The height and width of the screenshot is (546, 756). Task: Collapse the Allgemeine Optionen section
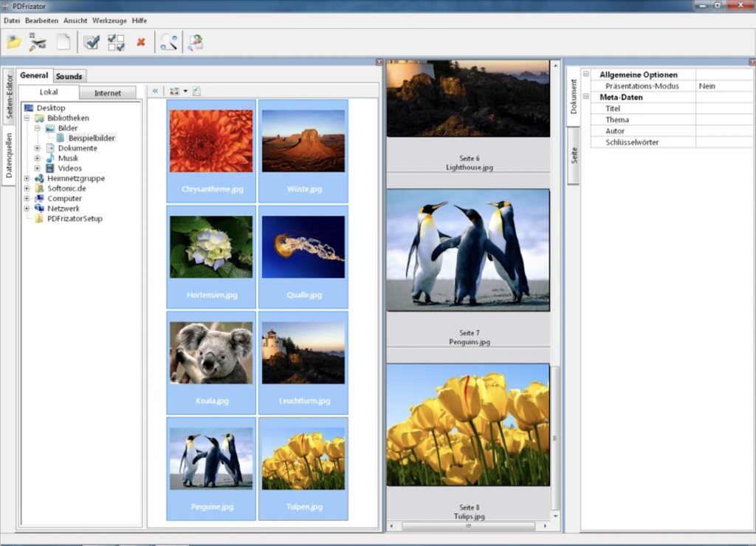coord(587,74)
